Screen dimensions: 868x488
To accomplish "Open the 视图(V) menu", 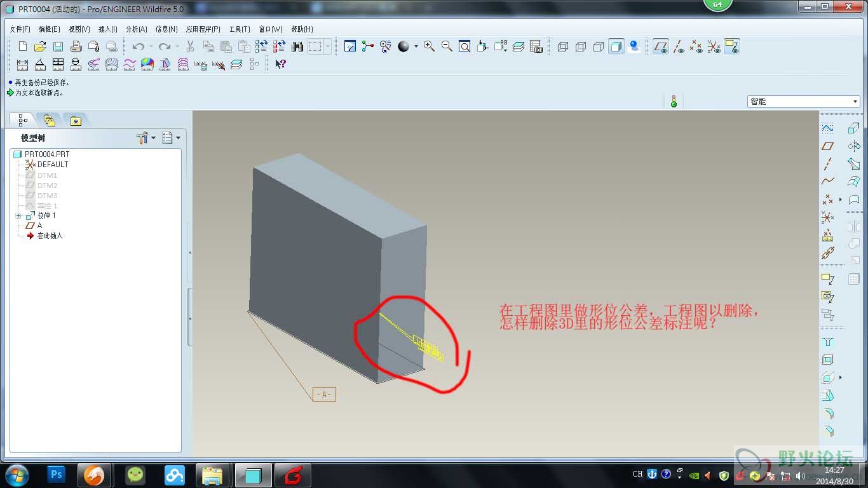I will coord(79,29).
